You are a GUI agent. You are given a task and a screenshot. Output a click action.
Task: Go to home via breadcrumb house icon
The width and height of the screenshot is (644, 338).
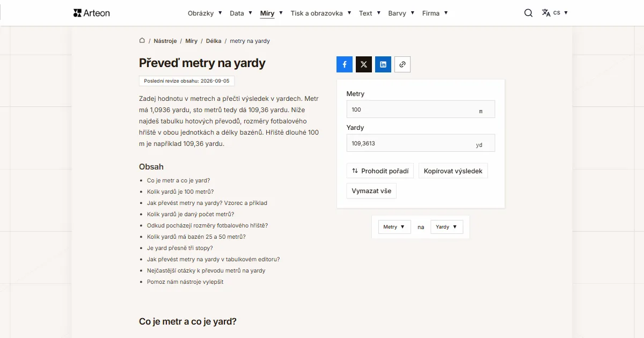coord(142,40)
